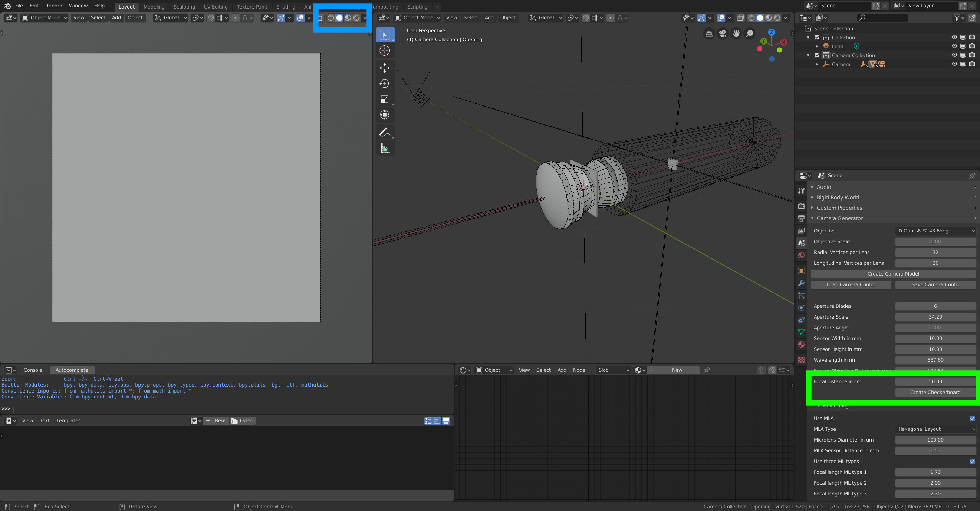Switch to the Sculpting workspace tab
980x511 pixels.
point(184,7)
